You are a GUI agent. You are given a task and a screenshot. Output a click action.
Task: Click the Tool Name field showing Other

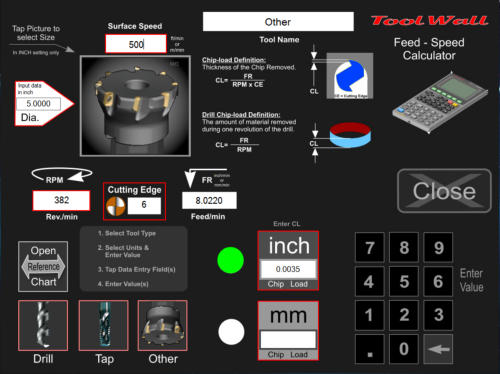pyautogui.click(x=278, y=22)
